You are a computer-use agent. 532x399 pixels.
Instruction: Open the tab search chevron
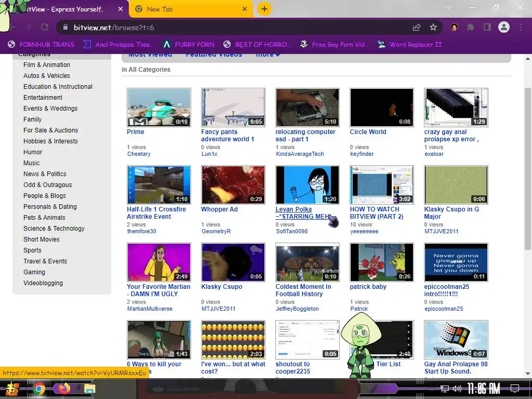pos(448,7)
